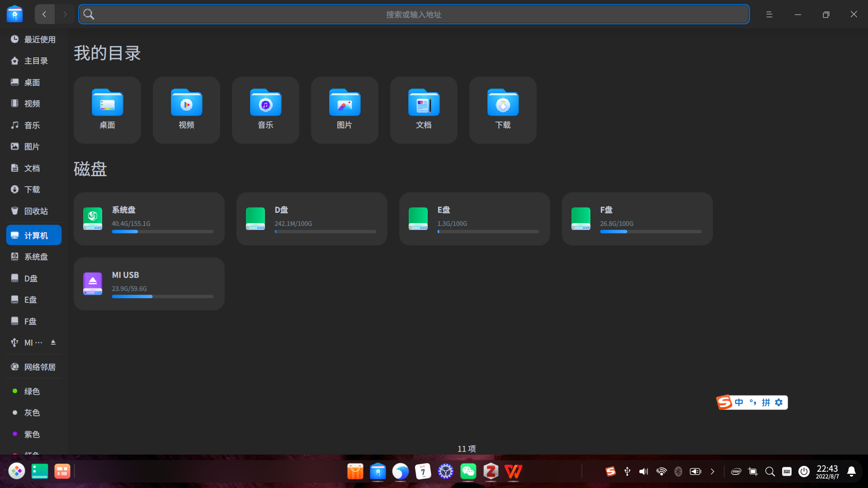868x488 pixels.
Task: Click the address search input field
Action: (413, 14)
